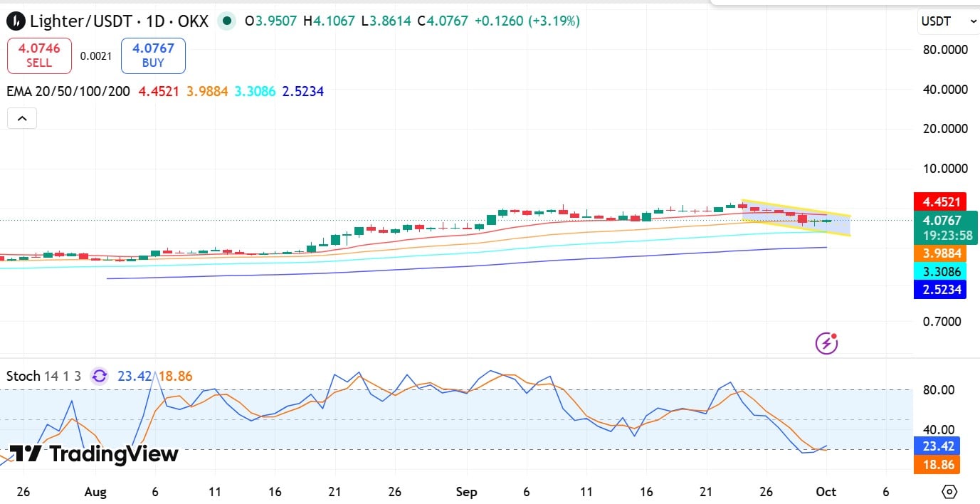Image resolution: width=980 pixels, height=504 pixels.
Task: Click the Lighter token logo icon
Action: click(x=14, y=21)
